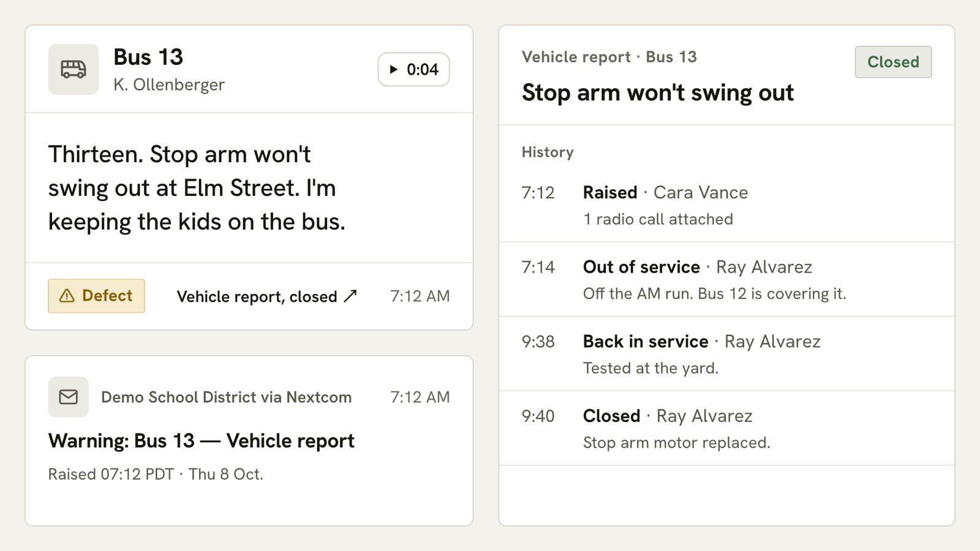980x551 pixels.
Task: Select the 'Raised · Cara Vance' history entry
Action: click(x=726, y=205)
